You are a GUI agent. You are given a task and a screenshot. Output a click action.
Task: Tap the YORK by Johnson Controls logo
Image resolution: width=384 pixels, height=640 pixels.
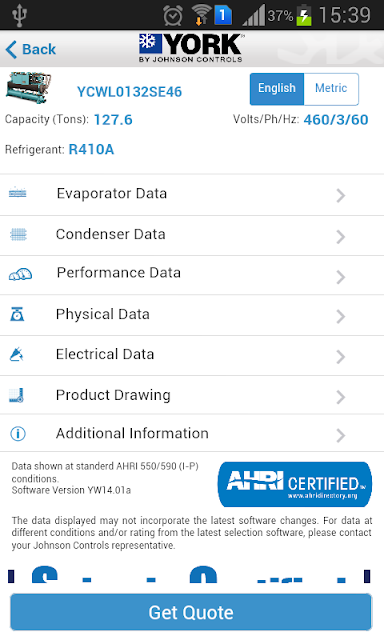pyautogui.click(x=191, y=48)
